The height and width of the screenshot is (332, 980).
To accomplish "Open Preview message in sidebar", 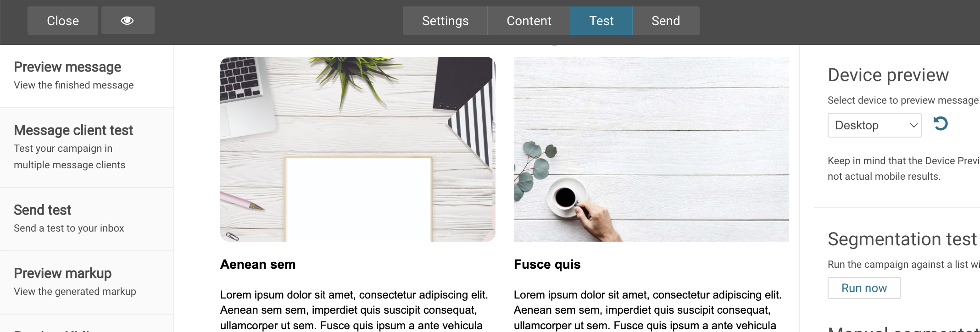I will tap(87, 76).
